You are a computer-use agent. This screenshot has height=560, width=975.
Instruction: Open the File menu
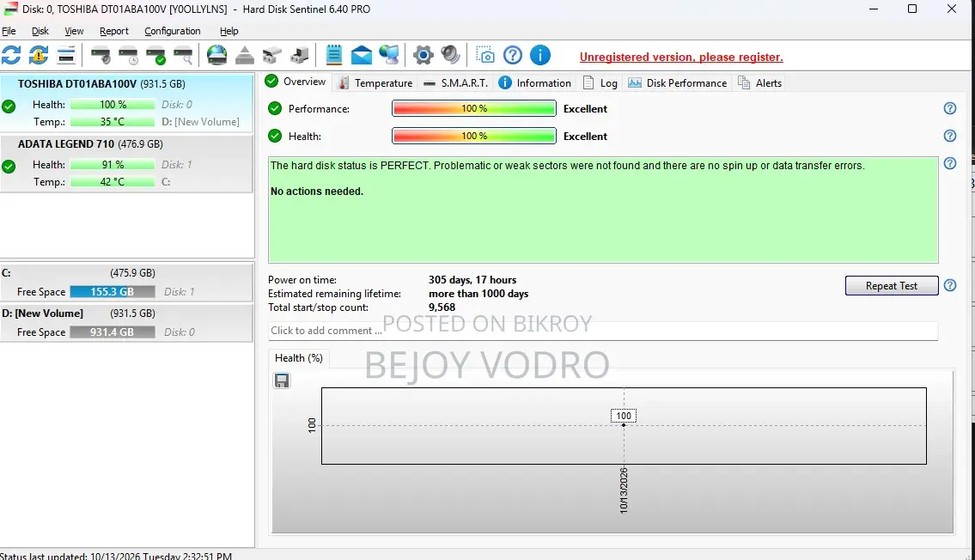pyautogui.click(x=9, y=31)
